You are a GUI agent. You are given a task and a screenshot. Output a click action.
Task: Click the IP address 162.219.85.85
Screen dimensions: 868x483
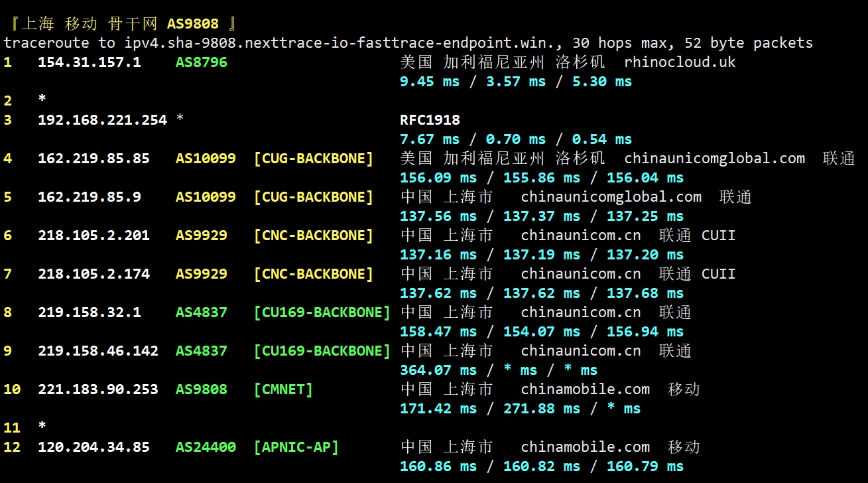(x=93, y=159)
